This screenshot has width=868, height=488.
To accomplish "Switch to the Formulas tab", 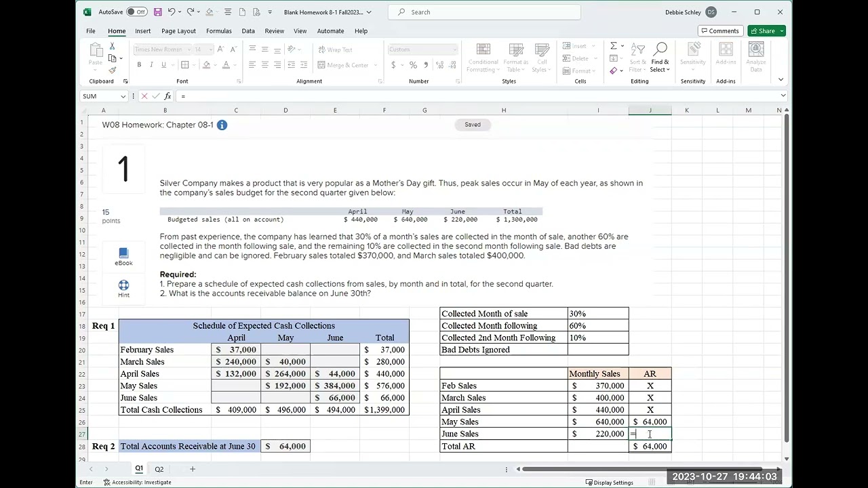I will (218, 31).
